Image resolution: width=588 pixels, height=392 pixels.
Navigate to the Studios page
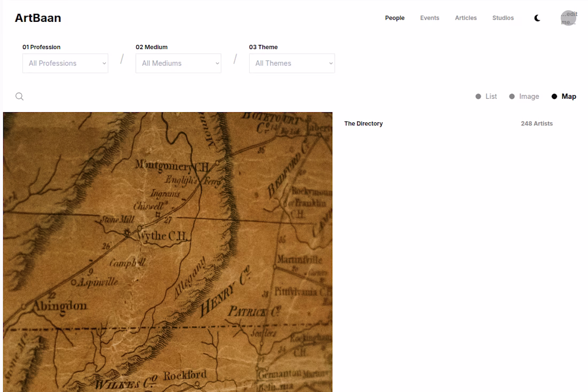pos(503,18)
